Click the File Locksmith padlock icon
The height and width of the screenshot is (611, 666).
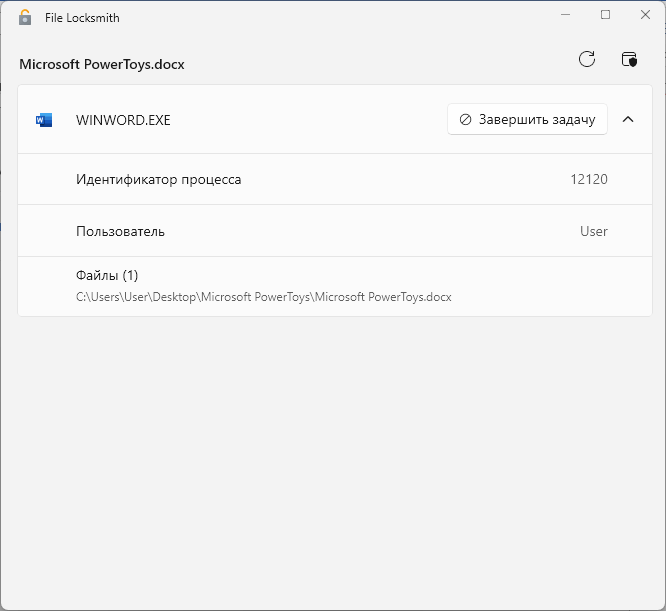tap(25, 17)
